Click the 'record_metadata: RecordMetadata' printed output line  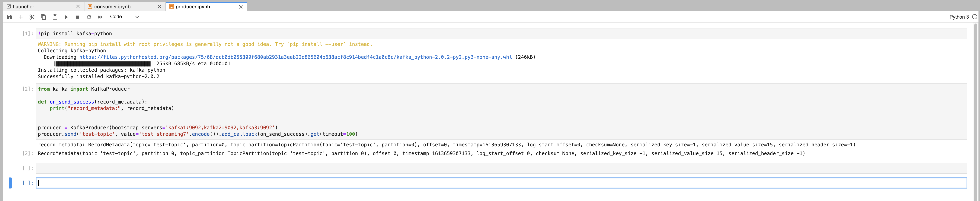(x=446, y=145)
